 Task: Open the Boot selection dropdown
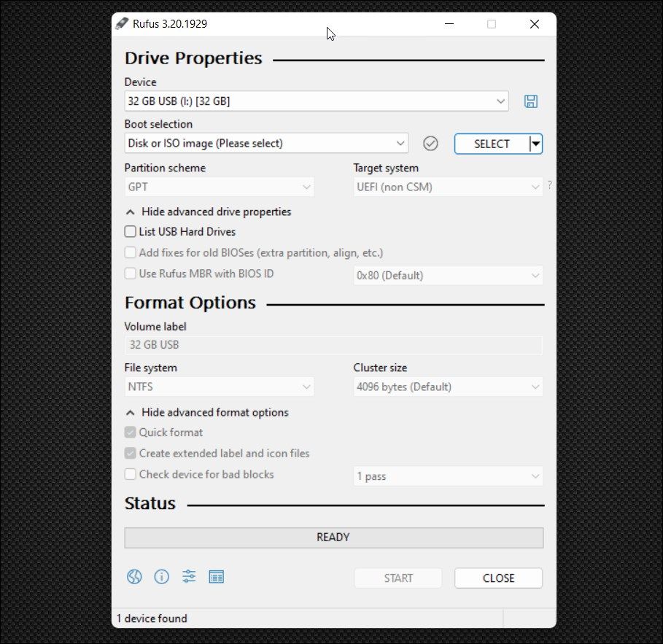click(266, 144)
